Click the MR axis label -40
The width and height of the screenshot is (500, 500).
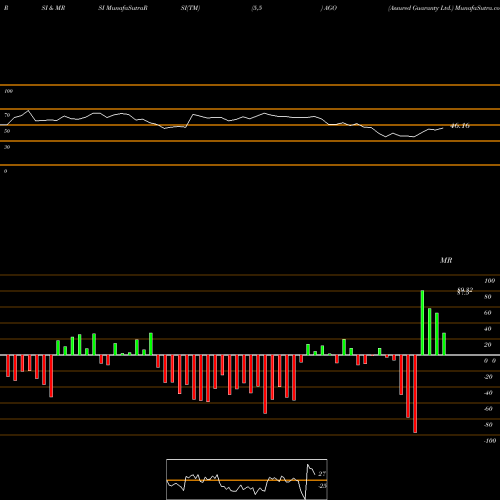click(488, 393)
